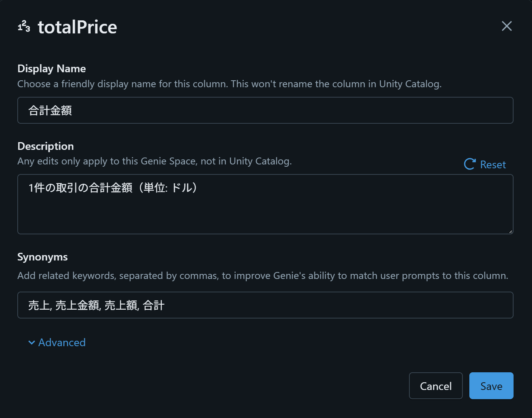Click the Description text starting with 1件の取引
This screenshot has width=532, height=418.
(x=113, y=188)
